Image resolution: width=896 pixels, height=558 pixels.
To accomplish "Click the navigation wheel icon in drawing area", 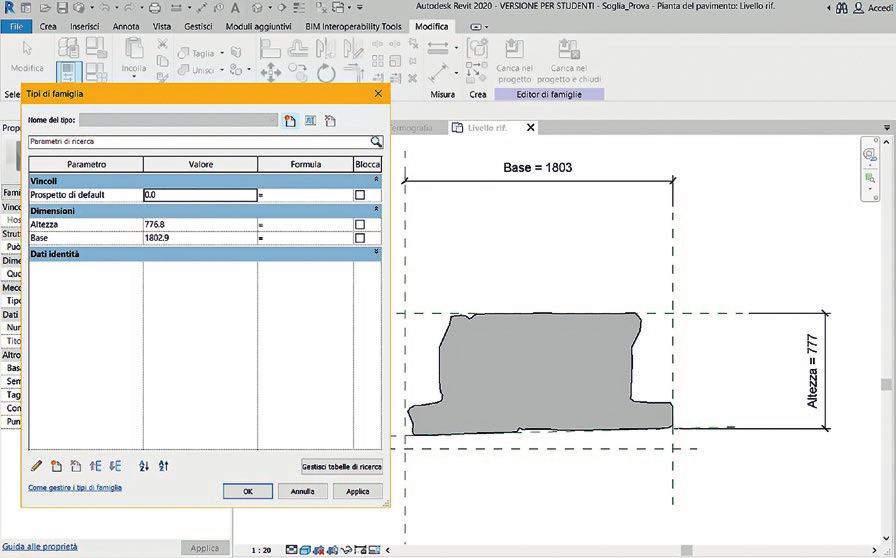I will point(869,154).
